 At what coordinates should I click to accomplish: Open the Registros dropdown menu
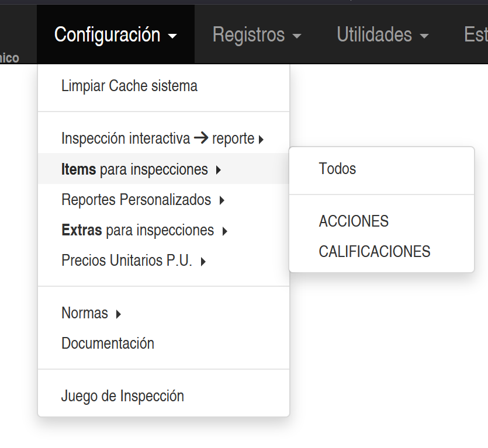pos(257,35)
